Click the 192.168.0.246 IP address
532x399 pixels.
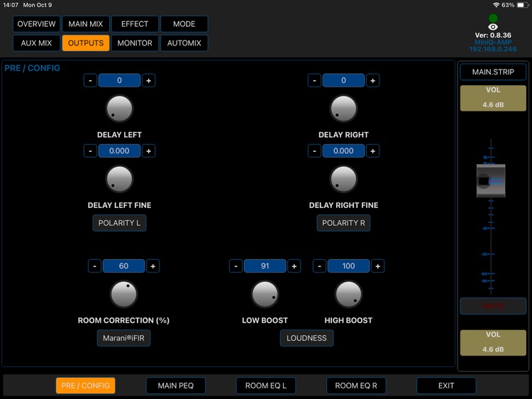tap(493, 49)
